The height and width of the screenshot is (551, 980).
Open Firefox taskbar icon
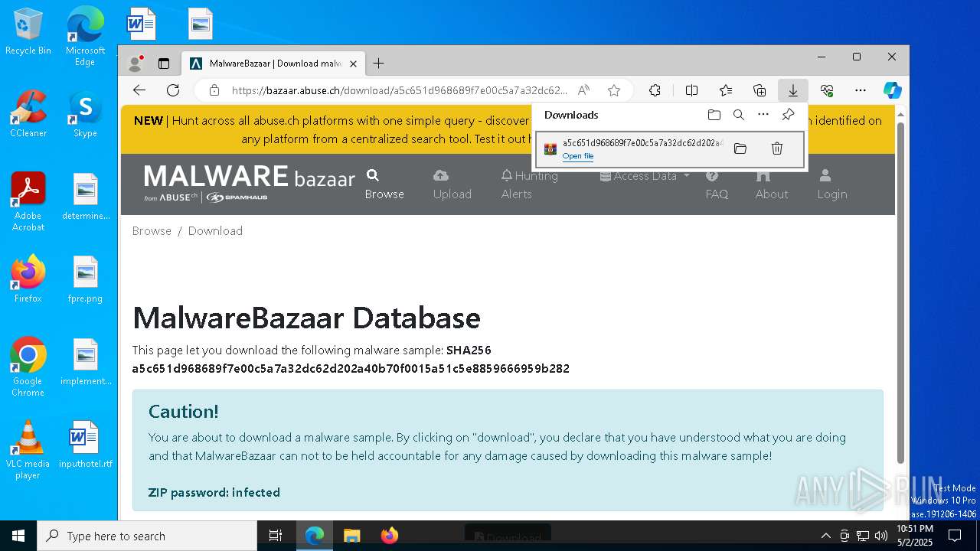[x=390, y=536]
